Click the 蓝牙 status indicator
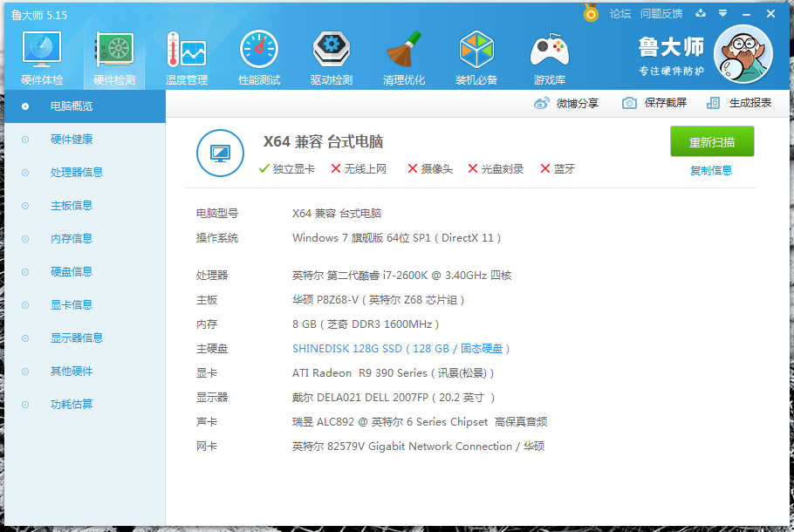Image resolution: width=794 pixels, height=532 pixels. (x=558, y=168)
